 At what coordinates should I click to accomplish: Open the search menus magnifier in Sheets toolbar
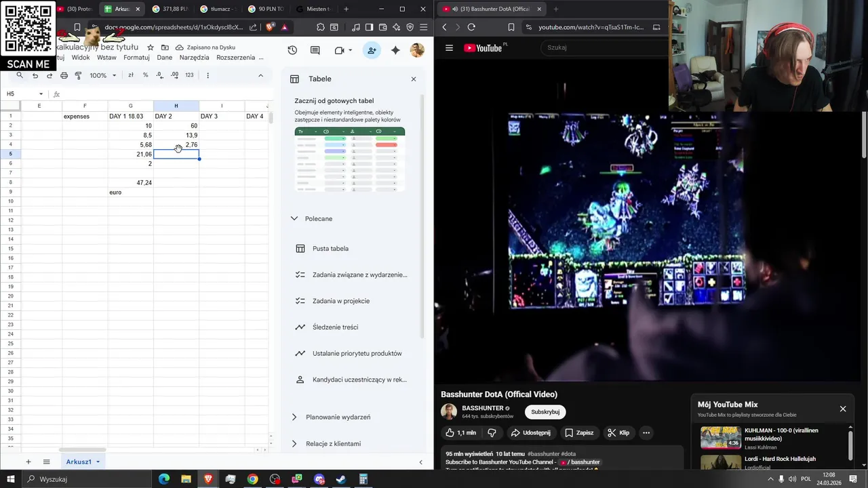20,75
